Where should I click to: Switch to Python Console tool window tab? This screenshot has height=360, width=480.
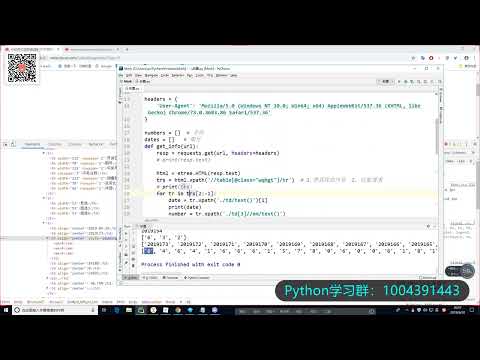(x=197, y=278)
